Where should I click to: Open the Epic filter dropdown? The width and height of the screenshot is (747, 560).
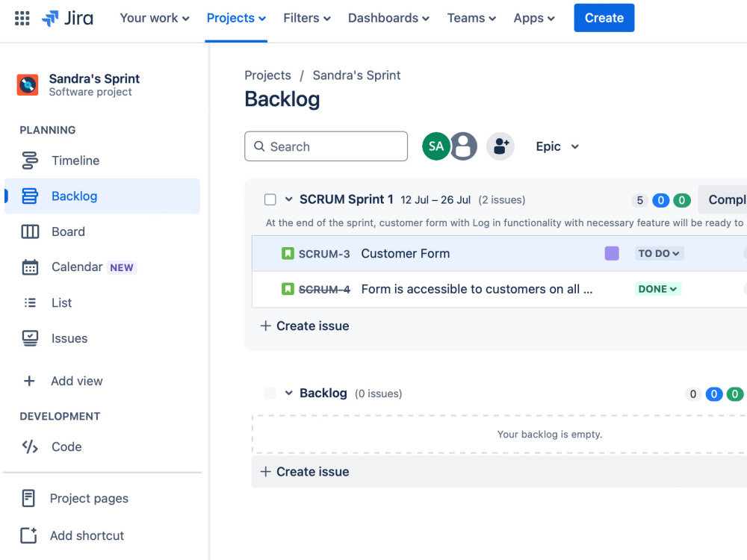[557, 146]
